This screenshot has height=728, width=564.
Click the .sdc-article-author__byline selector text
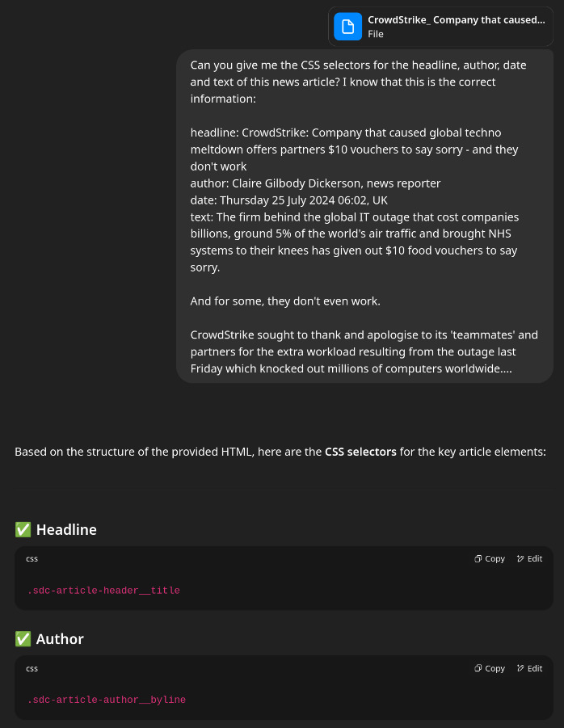107,700
